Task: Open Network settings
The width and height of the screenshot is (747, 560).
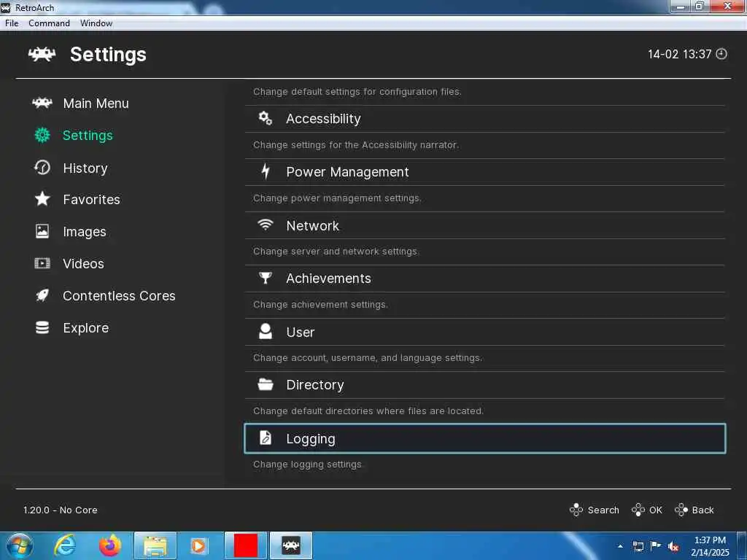Action: (x=485, y=225)
